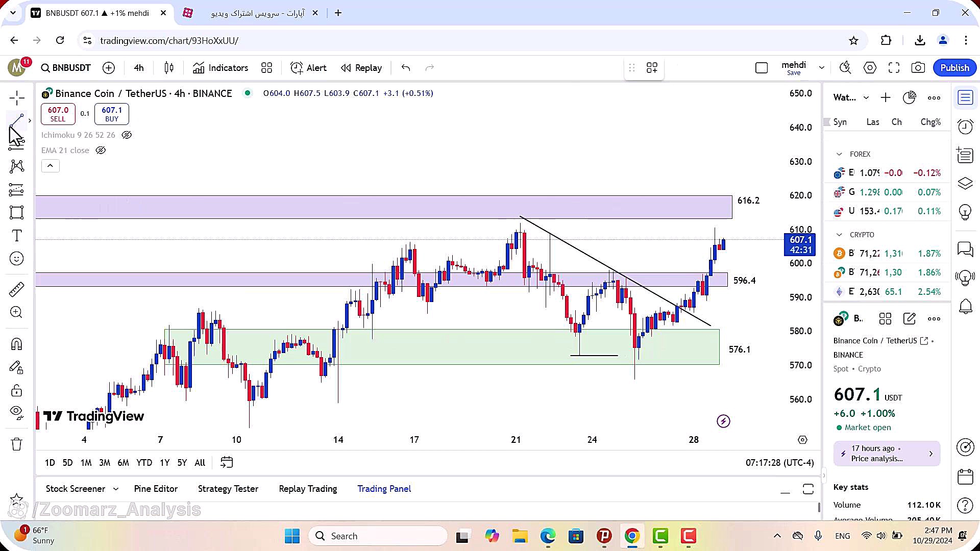Open the BNBUSDT symbol search
This screenshot has height=551, width=980.
[x=66, y=68]
